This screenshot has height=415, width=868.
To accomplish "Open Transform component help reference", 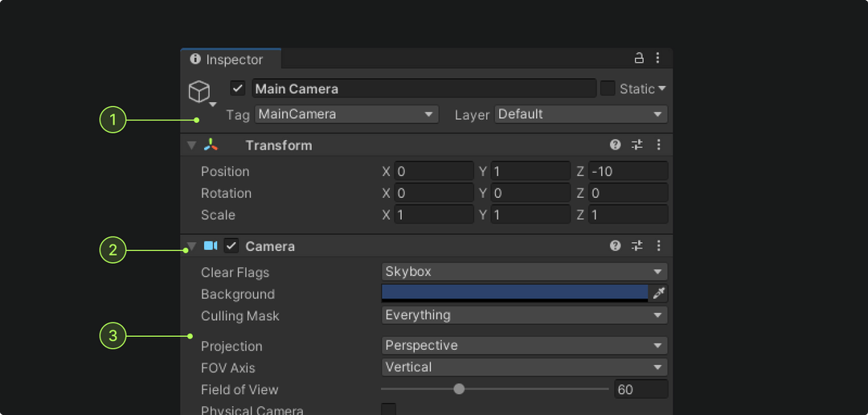I will 616,145.
